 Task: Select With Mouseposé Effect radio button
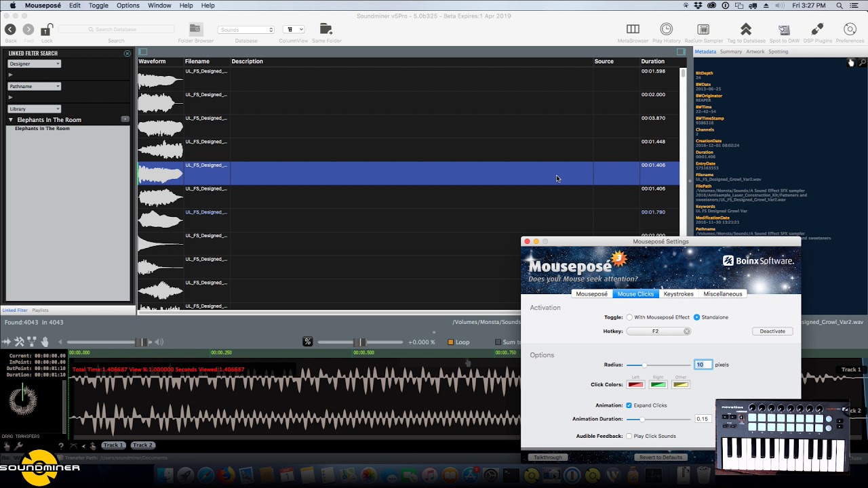coord(629,317)
